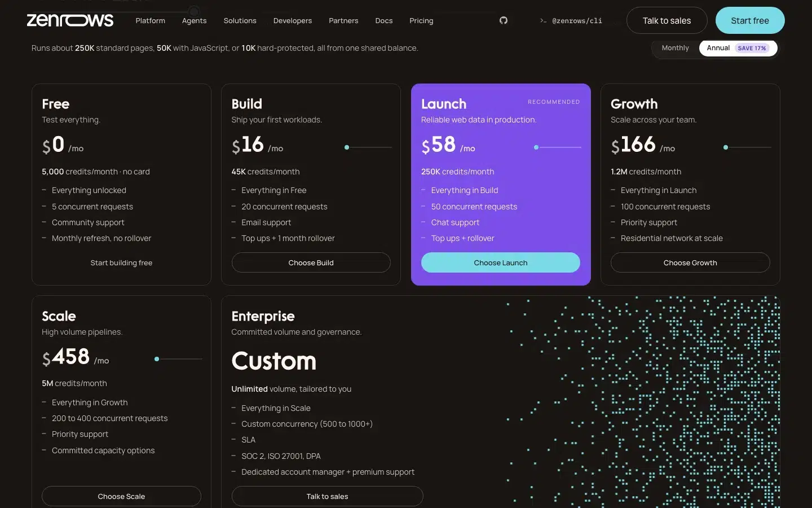Viewport: 812px width, 508px height.
Task: Open the Developers menu
Action: coord(293,21)
